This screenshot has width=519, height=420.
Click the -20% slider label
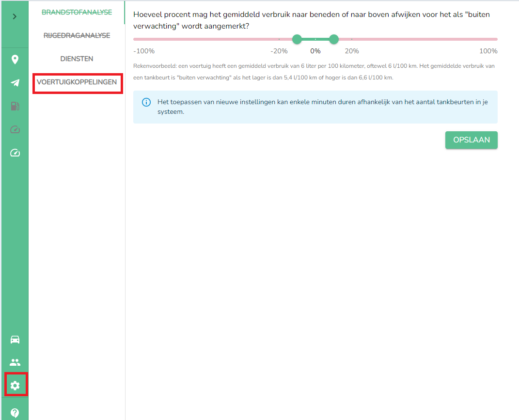(x=279, y=51)
